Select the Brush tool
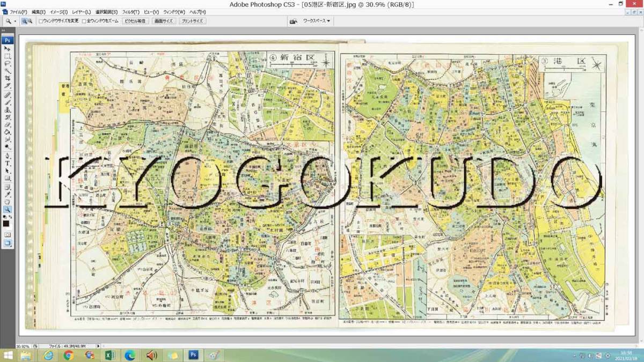Viewport: 644px width, 362px height. click(x=8, y=102)
